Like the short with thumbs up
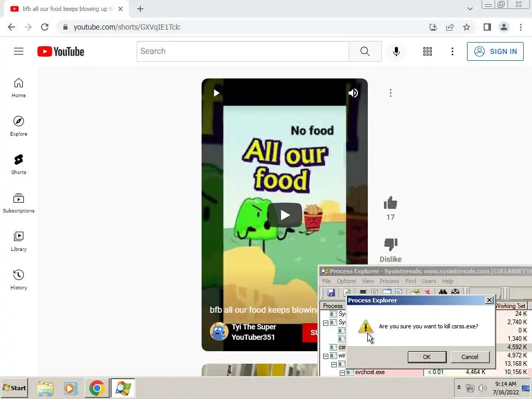 [x=391, y=203]
